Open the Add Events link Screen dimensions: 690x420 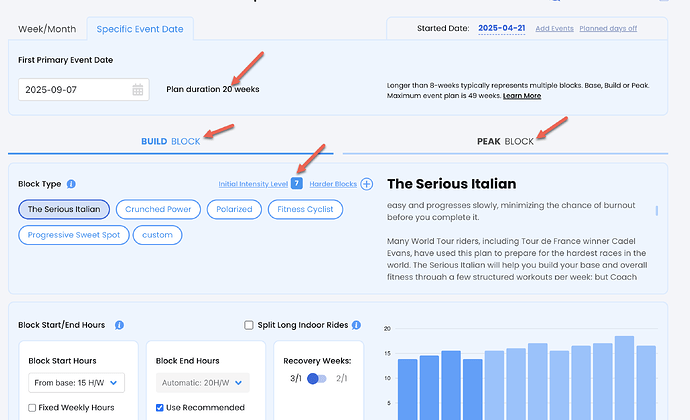(554, 28)
